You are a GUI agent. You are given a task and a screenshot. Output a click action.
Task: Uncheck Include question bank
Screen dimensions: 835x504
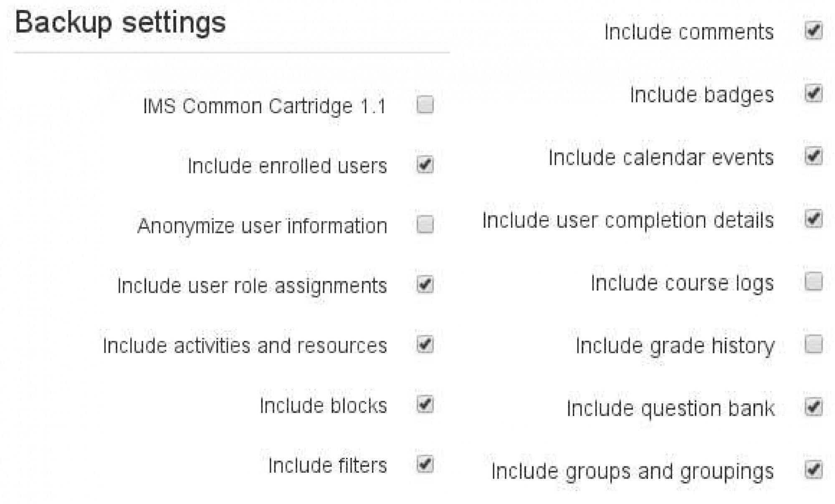tap(813, 407)
